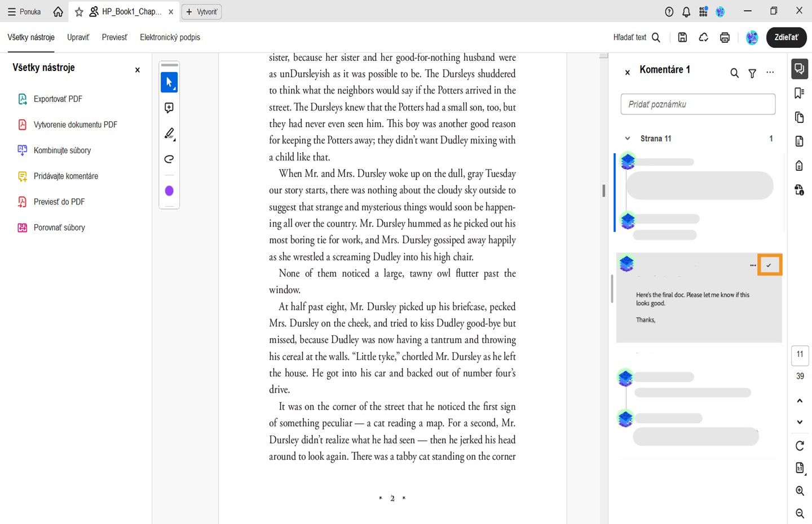Star the document as favorite
Image resolution: width=812 pixels, height=524 pixels.
pos(79,11)
